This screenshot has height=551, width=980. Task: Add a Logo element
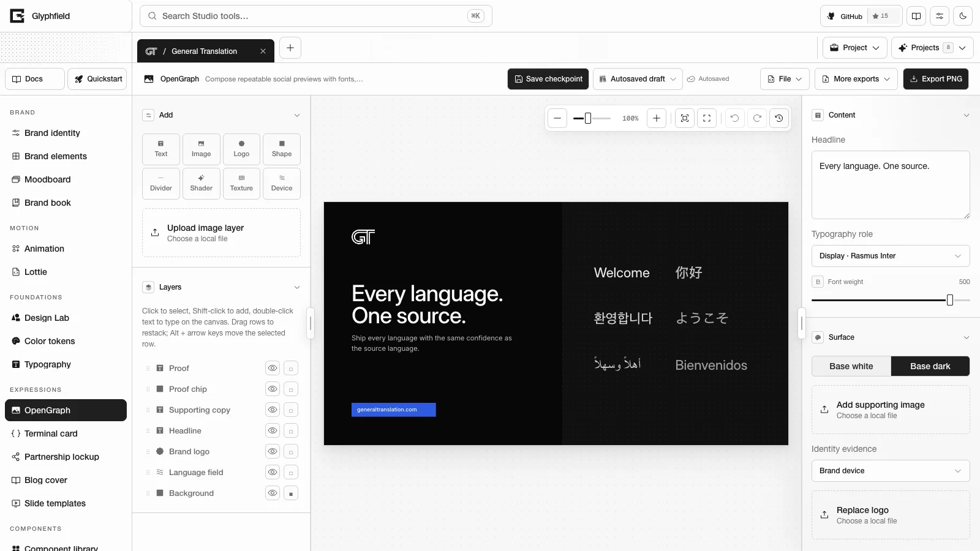click(x=241, y=149)
